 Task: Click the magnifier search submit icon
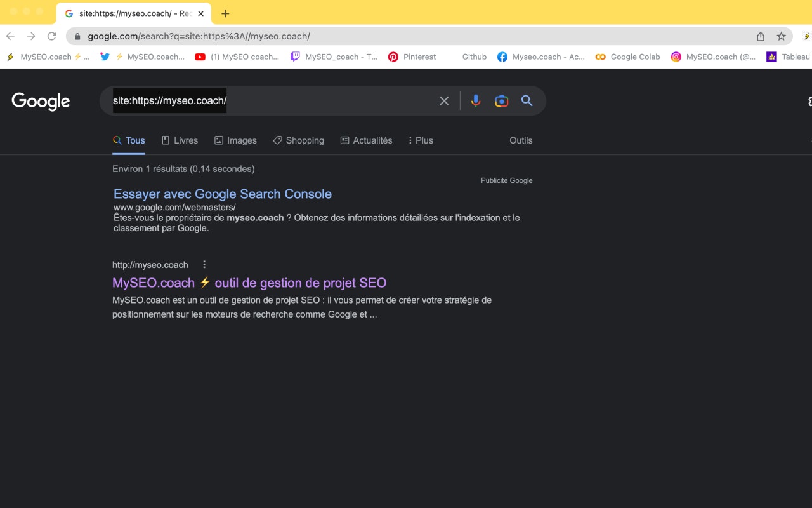coord(527,101)
